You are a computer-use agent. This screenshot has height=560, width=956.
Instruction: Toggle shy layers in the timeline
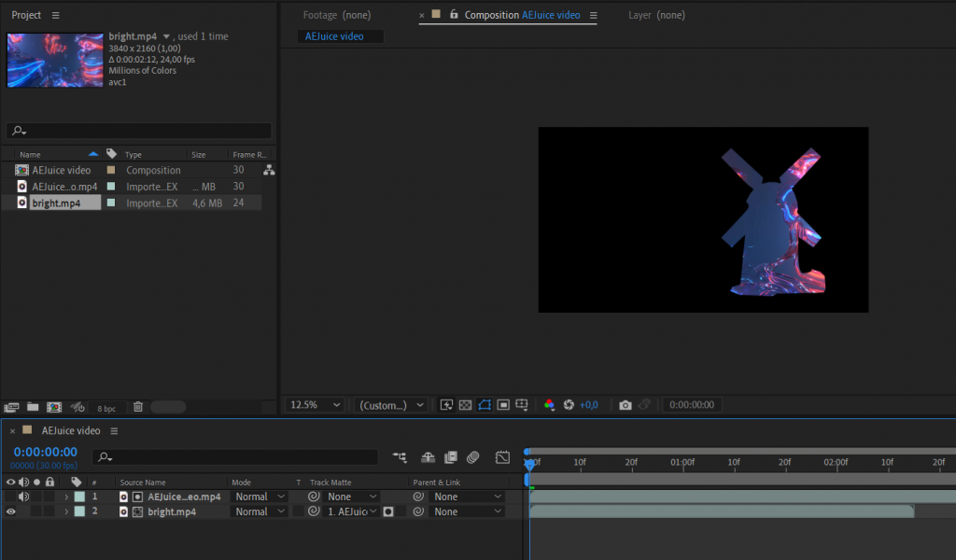click(x=428, y=457)
